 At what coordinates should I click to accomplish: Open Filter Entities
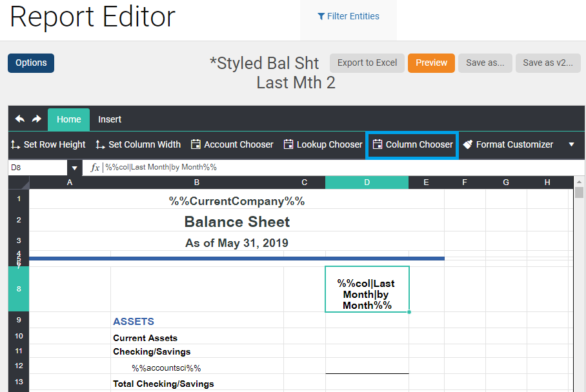coord(348,16)
